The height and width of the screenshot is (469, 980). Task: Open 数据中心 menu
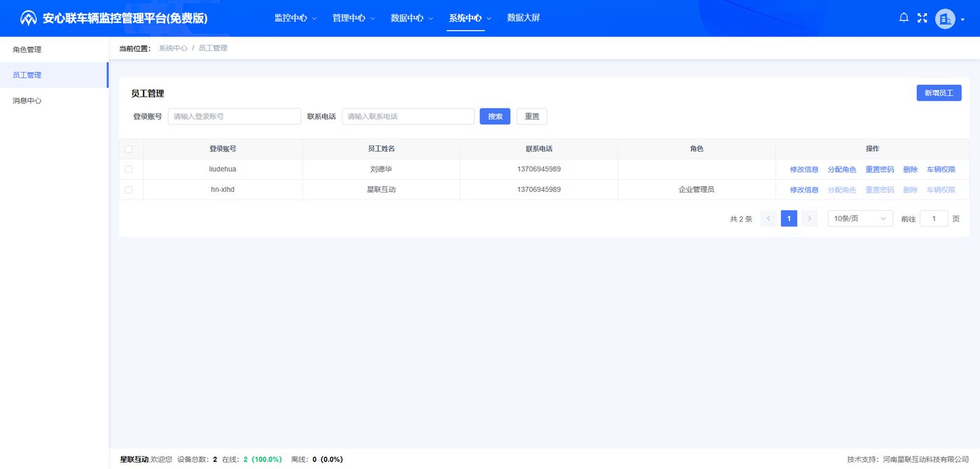[412, 18]
